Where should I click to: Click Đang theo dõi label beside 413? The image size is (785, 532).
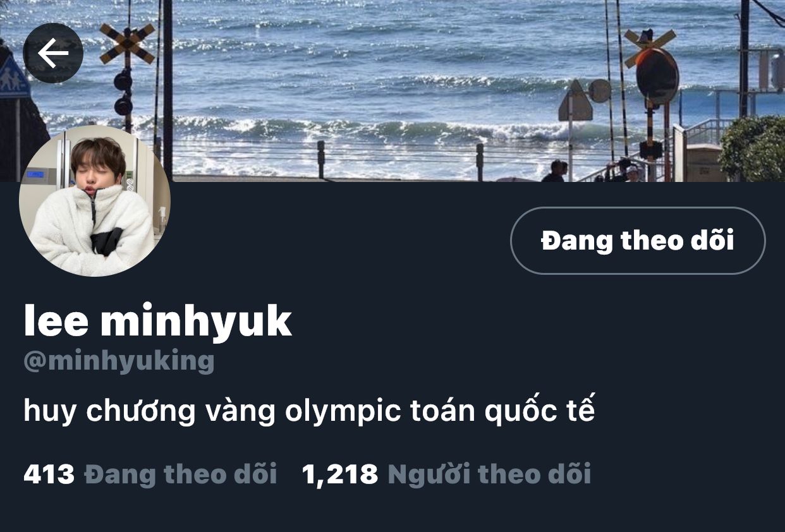[x=181, y=474]
